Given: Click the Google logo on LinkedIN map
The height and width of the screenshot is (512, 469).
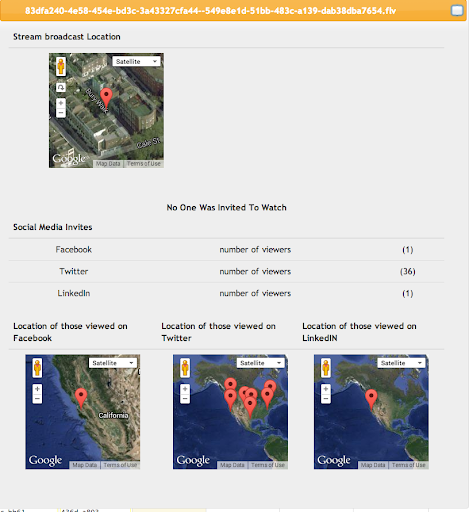Looking at the screenshot, I should [334, 460].
